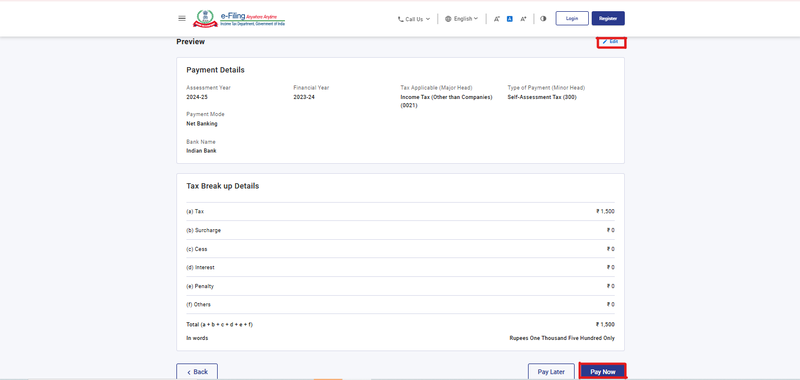Click the Pay Later button

(x=551, y=372)
